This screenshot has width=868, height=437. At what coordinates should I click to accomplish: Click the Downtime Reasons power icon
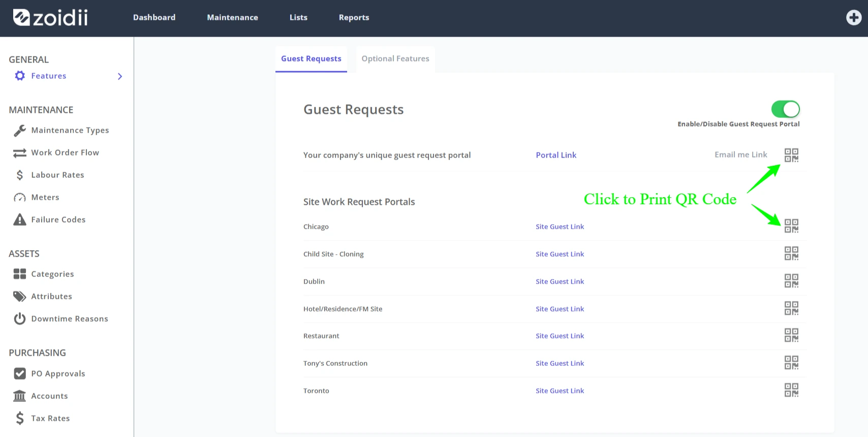point(20,319)
